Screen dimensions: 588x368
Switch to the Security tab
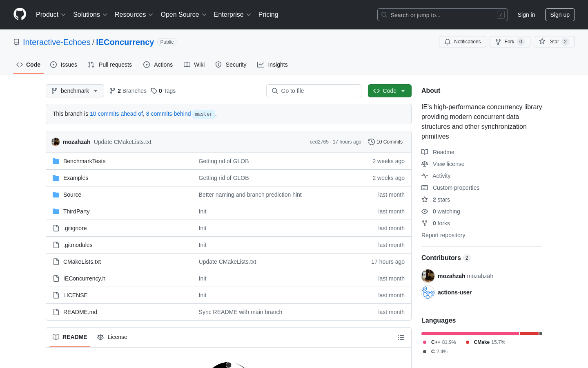231,65
